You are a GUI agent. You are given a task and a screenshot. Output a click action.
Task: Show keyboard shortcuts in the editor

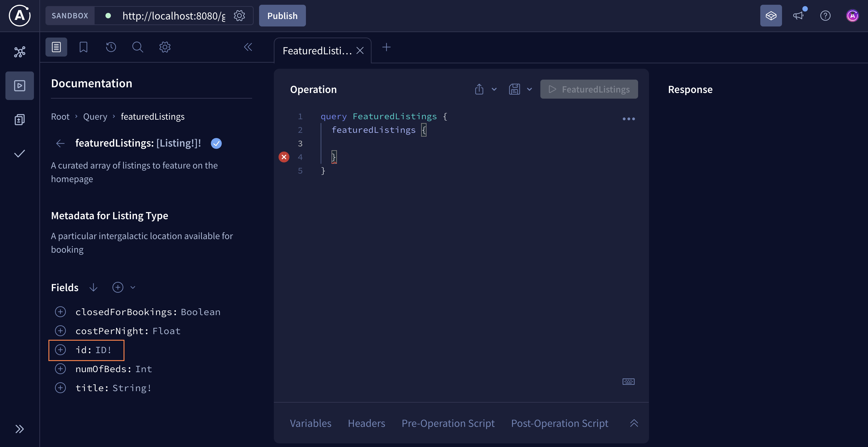click(628, 381)
